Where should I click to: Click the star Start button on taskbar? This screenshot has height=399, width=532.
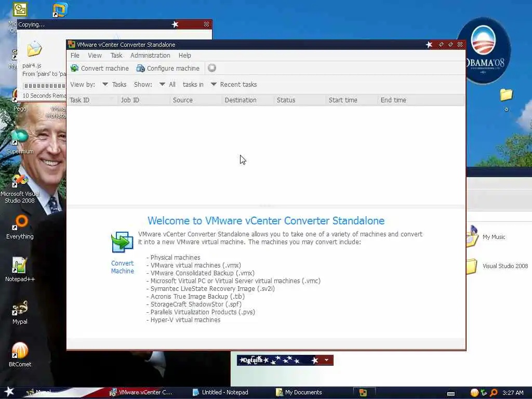tap(9, 392)
